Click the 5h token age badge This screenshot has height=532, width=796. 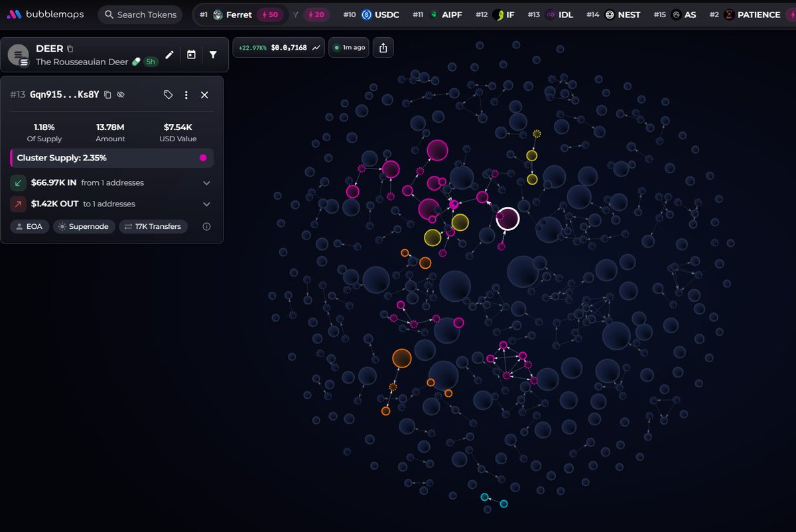(x=151, y=62)
